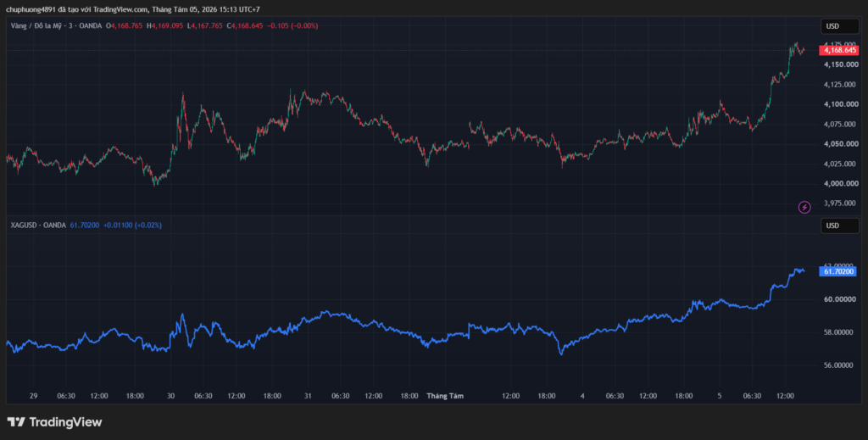Click the 4,000.000 price axis label

coord(841,184)
